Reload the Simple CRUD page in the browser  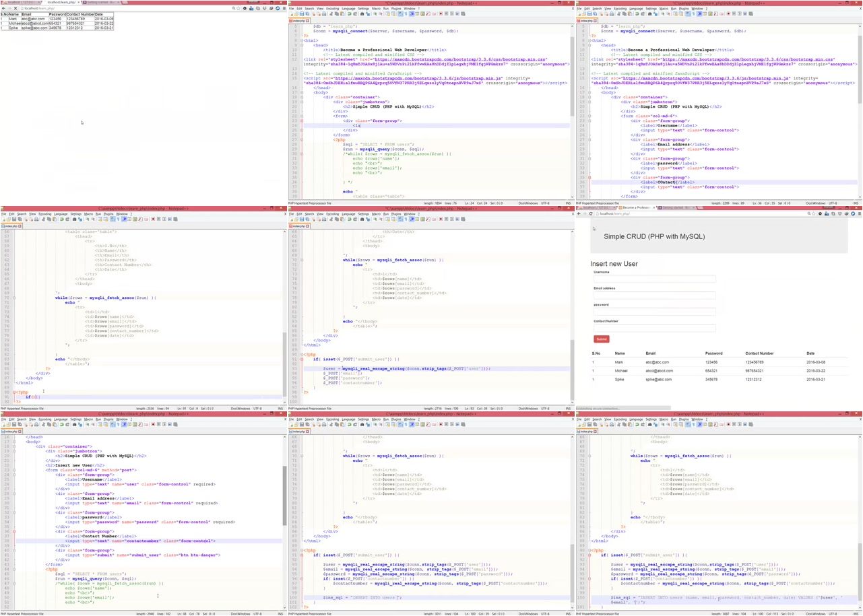click(x=591, y=213)
